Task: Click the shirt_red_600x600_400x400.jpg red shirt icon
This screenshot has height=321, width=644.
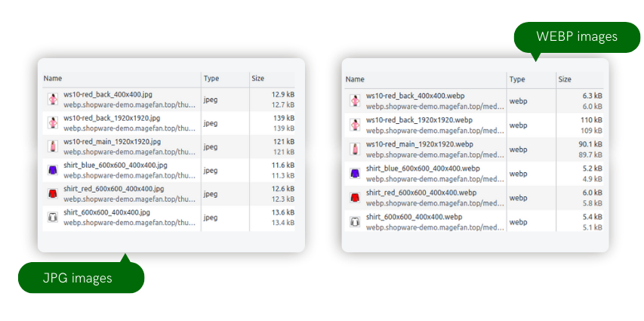Action: (x=53, y=193)
